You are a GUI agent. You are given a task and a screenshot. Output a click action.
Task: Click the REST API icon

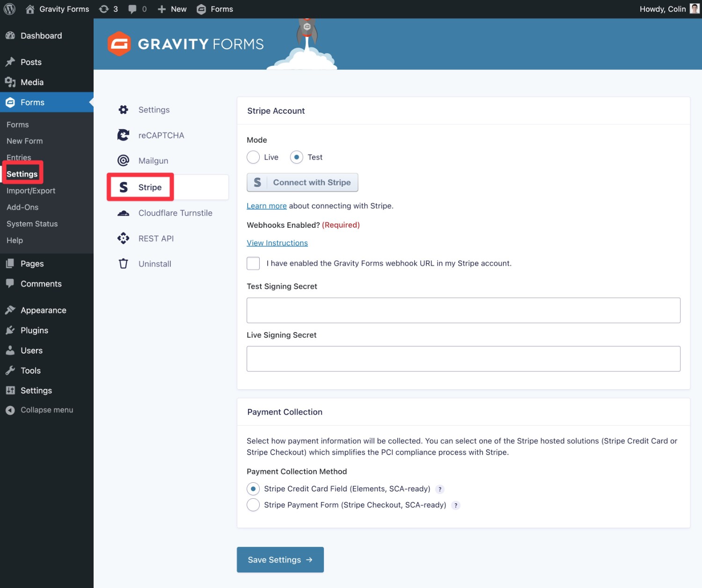tap(124, 239)
